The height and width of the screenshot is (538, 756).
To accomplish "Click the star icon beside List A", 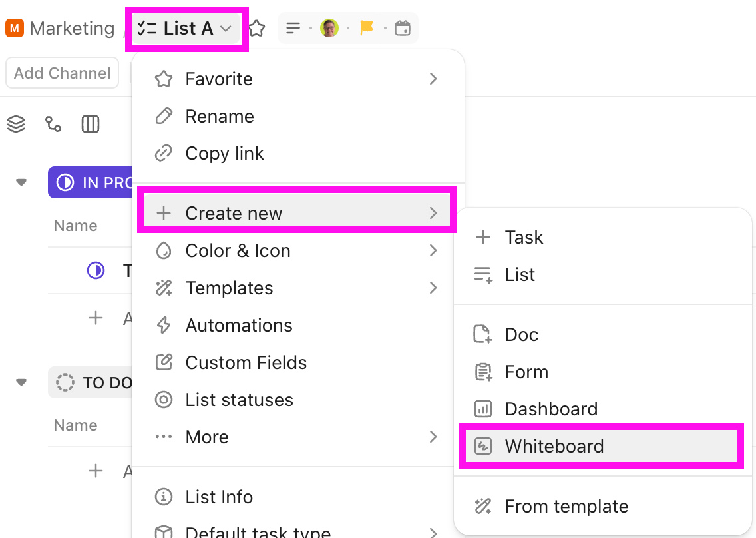I will 257,29.
